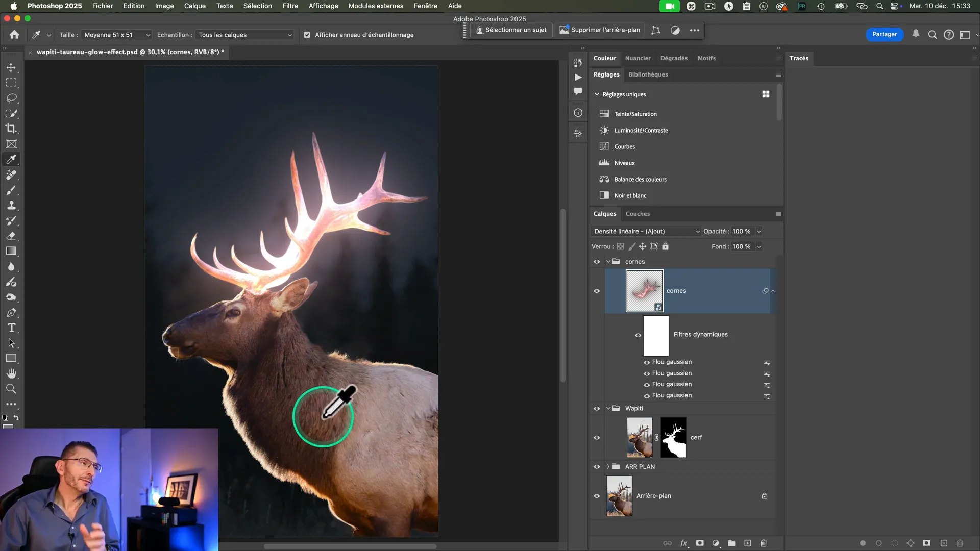Select the Zoom tool
This screenshot has height=551, width=980.
[x=11, y=389]
